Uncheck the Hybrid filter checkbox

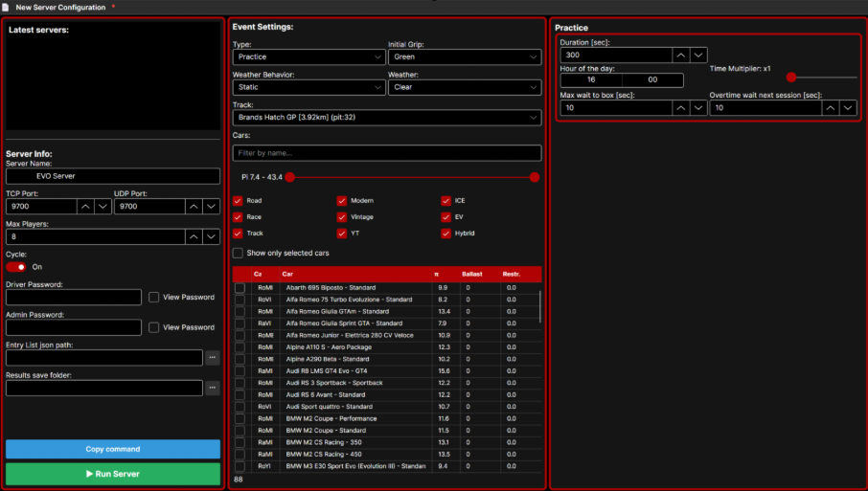[445, 234]
